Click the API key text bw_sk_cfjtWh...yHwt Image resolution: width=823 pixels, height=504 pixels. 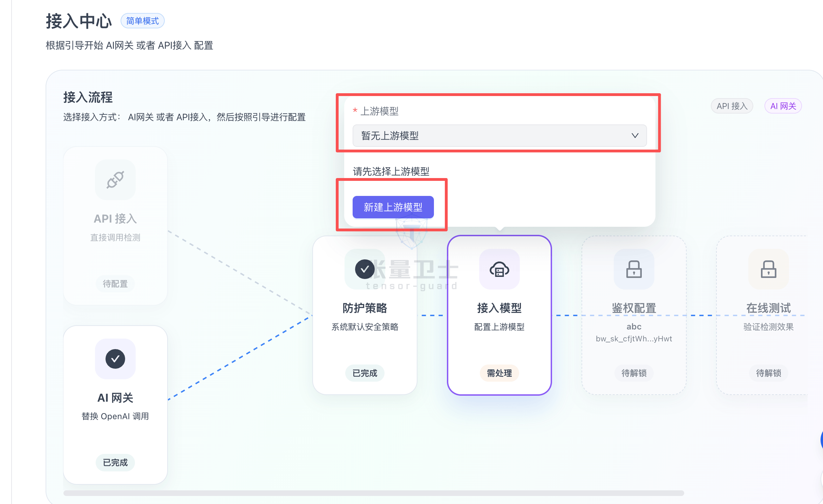pos(634,339)
